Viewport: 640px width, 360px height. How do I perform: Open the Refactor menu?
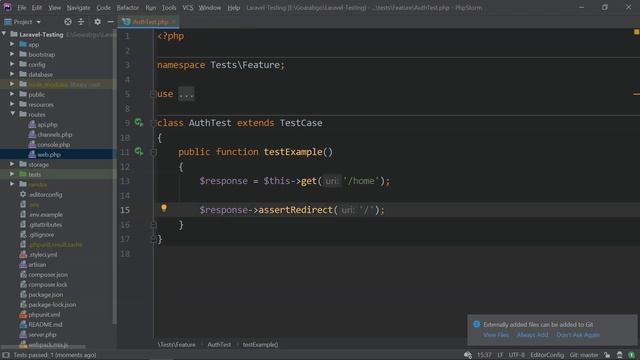128,7
